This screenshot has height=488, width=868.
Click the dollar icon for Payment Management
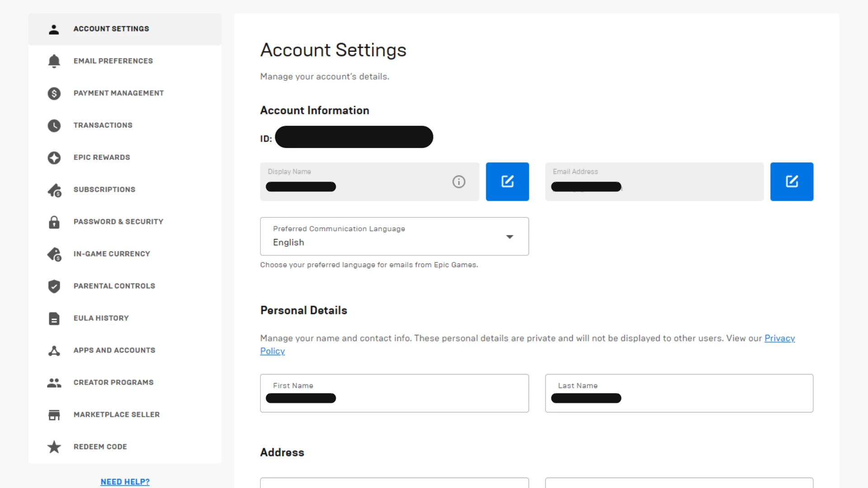[54, 93]
